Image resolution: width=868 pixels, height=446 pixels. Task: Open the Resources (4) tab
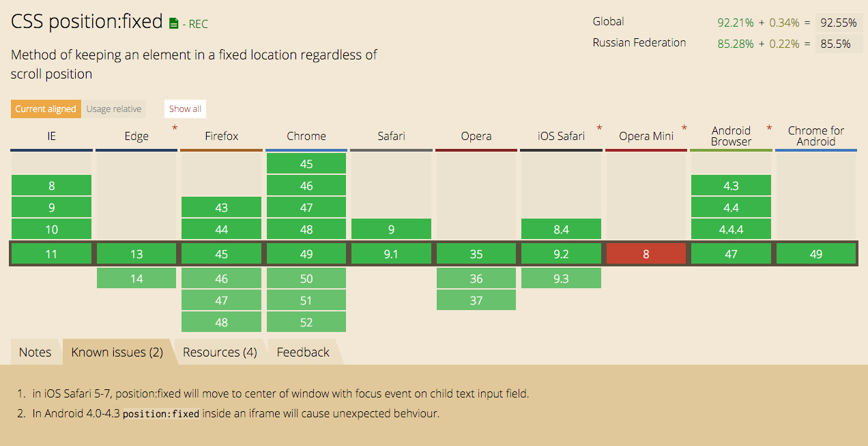(220, 352)
